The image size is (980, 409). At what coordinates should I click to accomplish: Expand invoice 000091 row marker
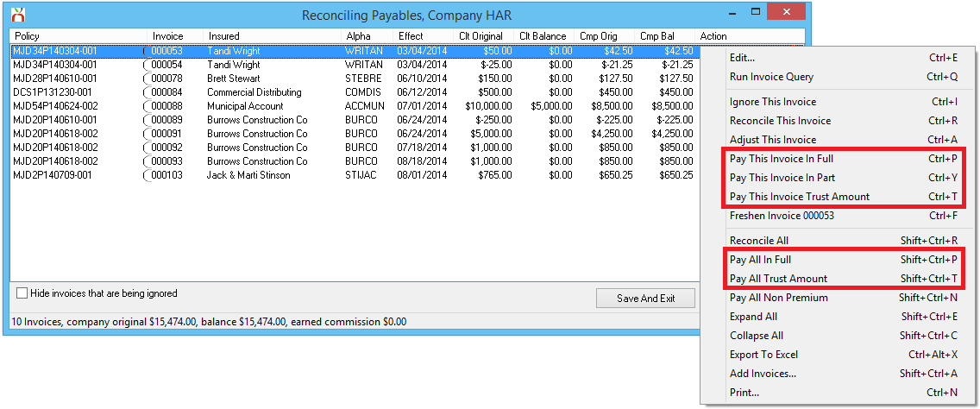point(147,134)
